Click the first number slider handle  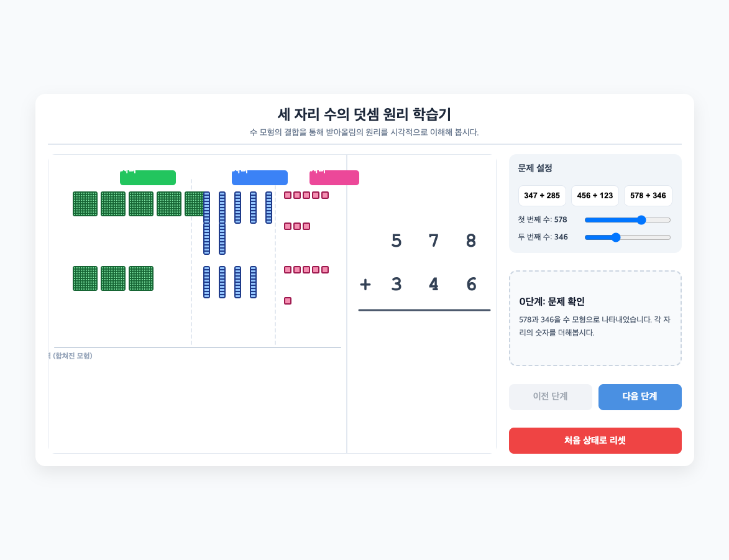point(641,220)
